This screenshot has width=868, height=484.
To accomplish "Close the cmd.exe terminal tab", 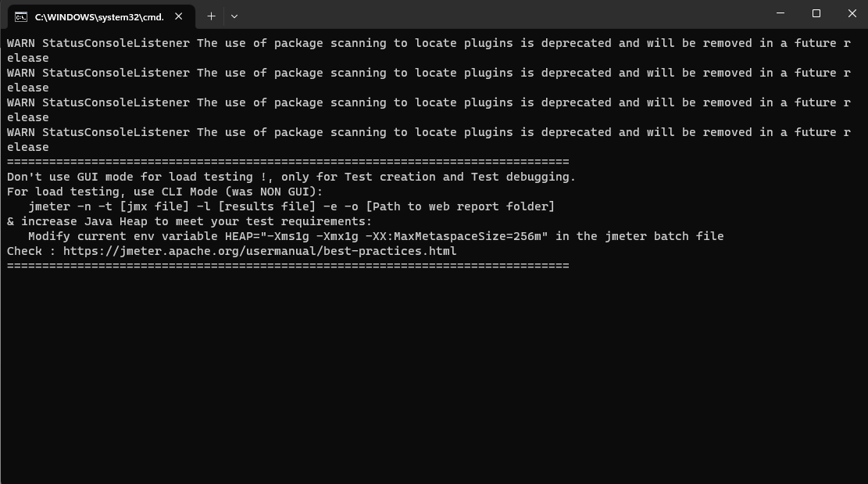I will coord(179,16).
